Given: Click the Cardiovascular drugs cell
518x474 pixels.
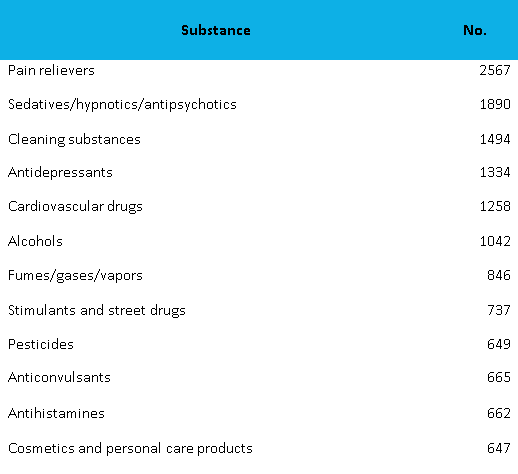Looking at the screenshot, I should pyautogui.click(x=75, y=207).
